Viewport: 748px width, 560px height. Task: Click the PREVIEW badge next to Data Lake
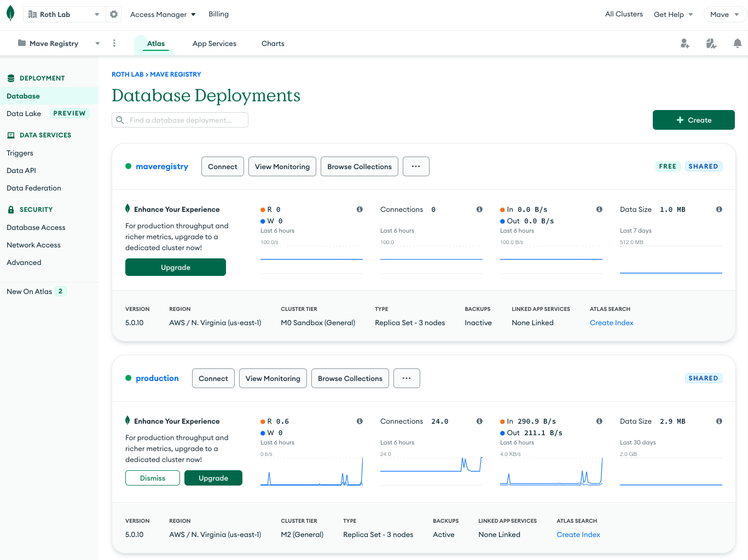point(69,113)
